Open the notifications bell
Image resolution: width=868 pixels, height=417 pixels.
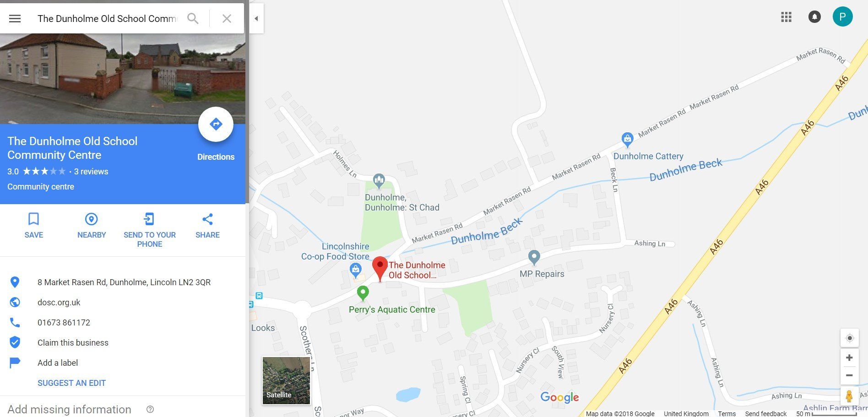(x=814, y=17)
